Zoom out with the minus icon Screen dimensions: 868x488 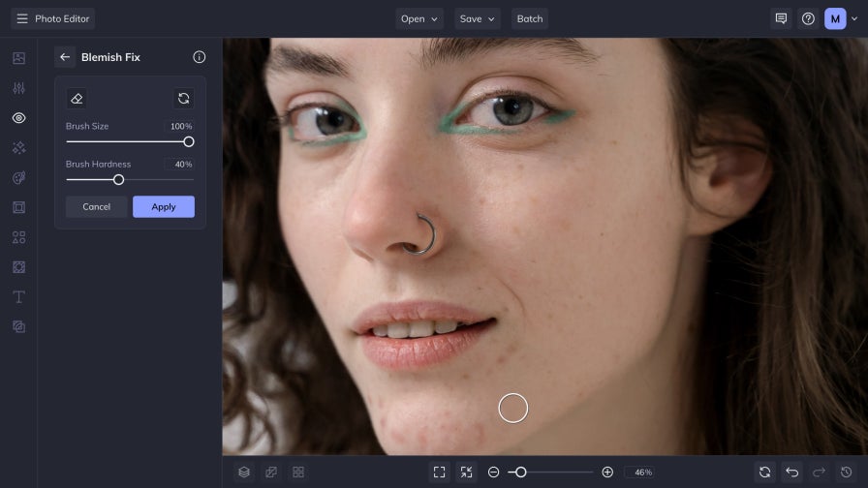click(494, 472)
